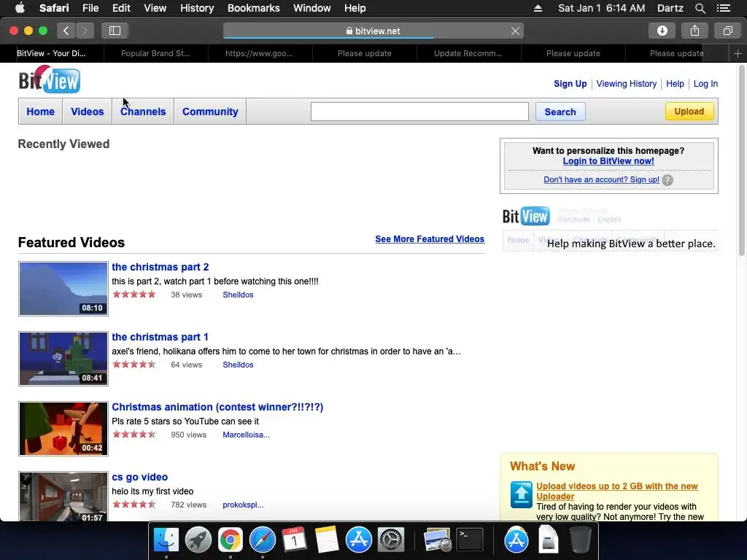
Task: Open System Preferences from the Dock
Action: click(391, 540)
